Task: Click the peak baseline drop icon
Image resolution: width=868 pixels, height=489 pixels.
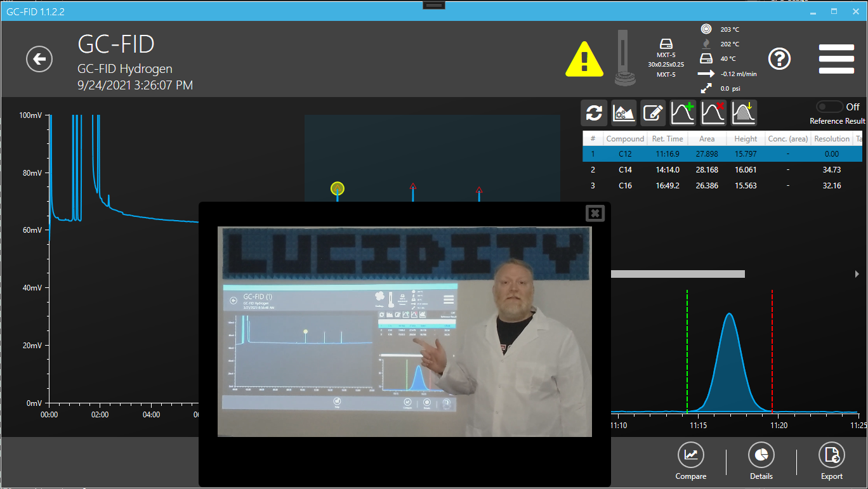Action: click(744, 114)
